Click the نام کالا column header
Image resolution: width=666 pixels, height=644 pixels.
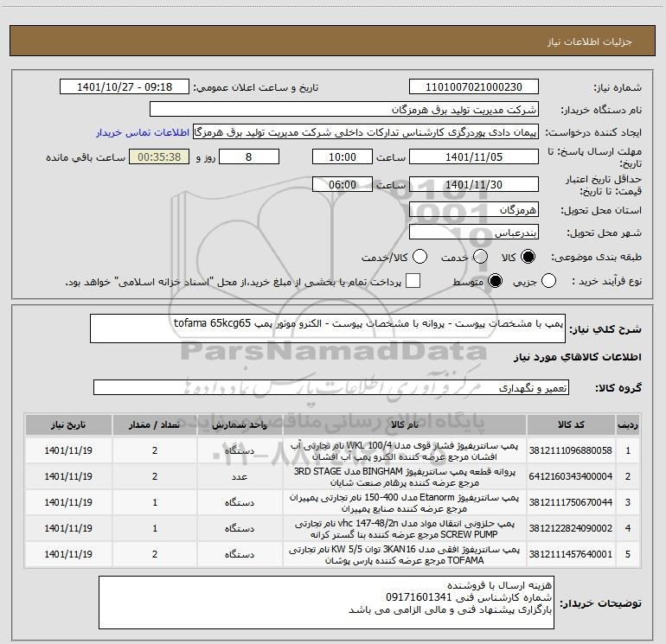(x=405, y=425)
